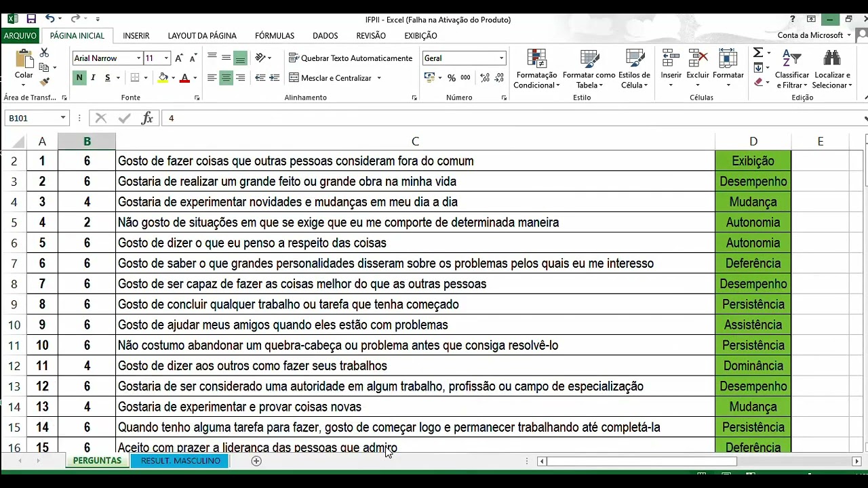Open the font size dropdown

click(166, 58)
